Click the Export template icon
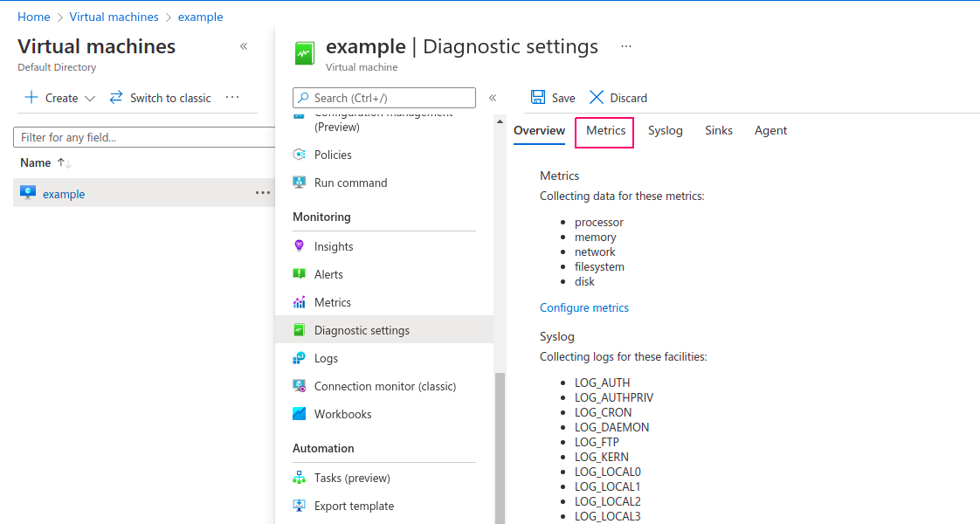This screenshot has width=980, height=524. (300, 506)
